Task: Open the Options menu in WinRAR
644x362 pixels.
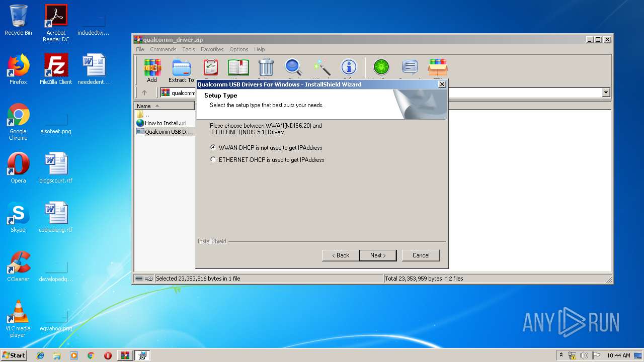Action: tap(238, 49)
